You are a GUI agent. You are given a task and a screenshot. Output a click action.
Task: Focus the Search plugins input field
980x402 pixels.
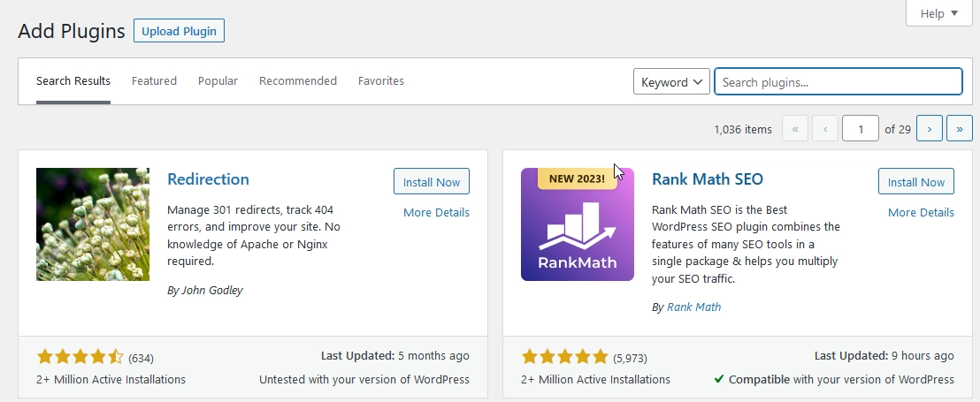tap(838, 82)
